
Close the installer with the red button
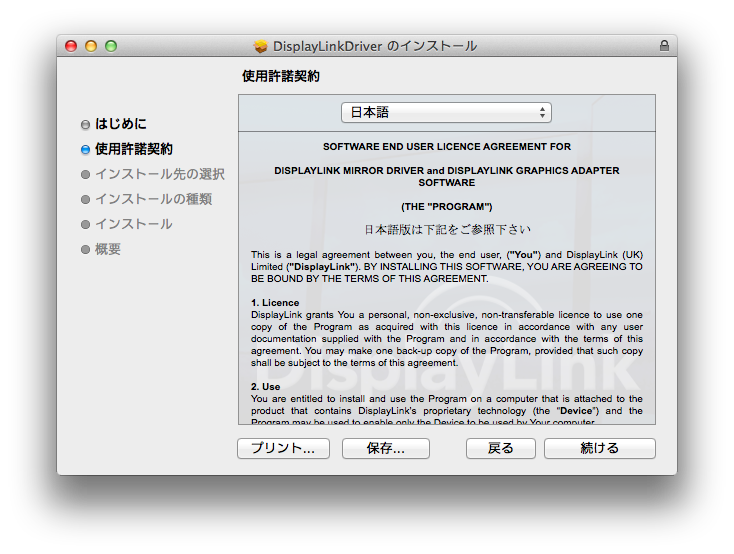(71, 46)
